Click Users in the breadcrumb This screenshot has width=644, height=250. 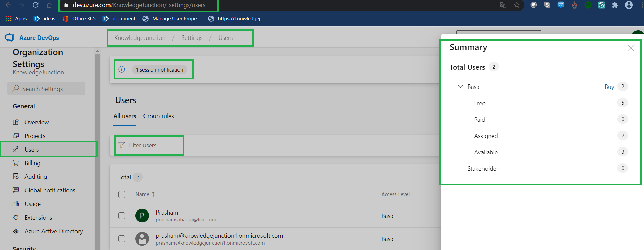click(225, 38)
